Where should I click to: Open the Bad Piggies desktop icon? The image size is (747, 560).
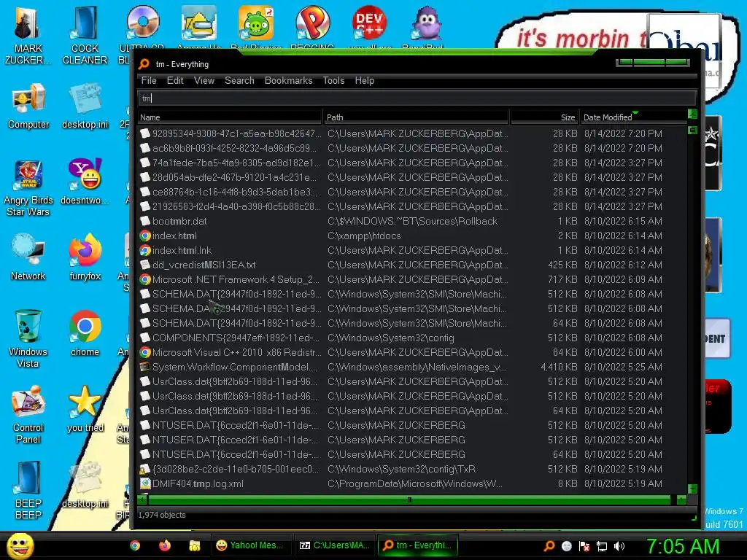coord(256,27)
